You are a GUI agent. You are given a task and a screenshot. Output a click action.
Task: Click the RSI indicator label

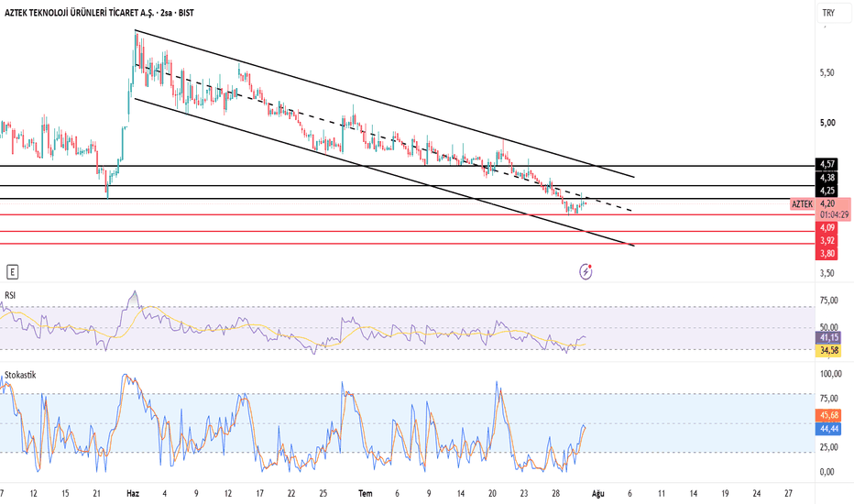(10, 295)
